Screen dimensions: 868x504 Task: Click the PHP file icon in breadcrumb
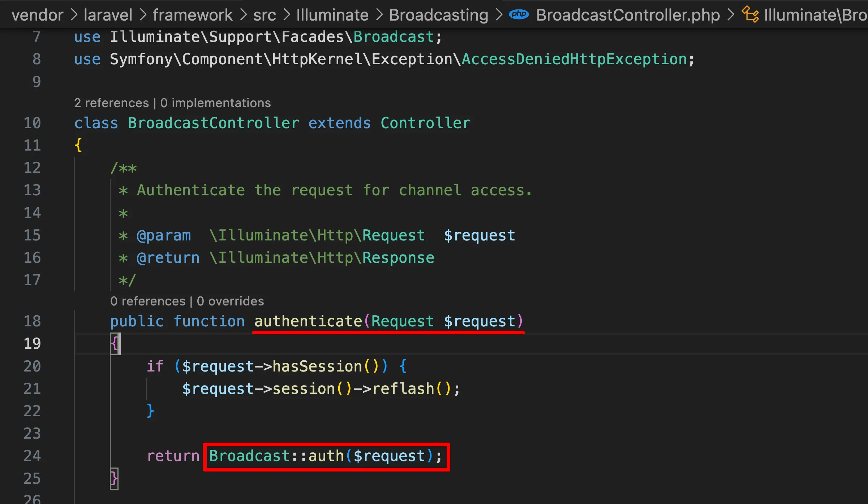tap(519, 14)
